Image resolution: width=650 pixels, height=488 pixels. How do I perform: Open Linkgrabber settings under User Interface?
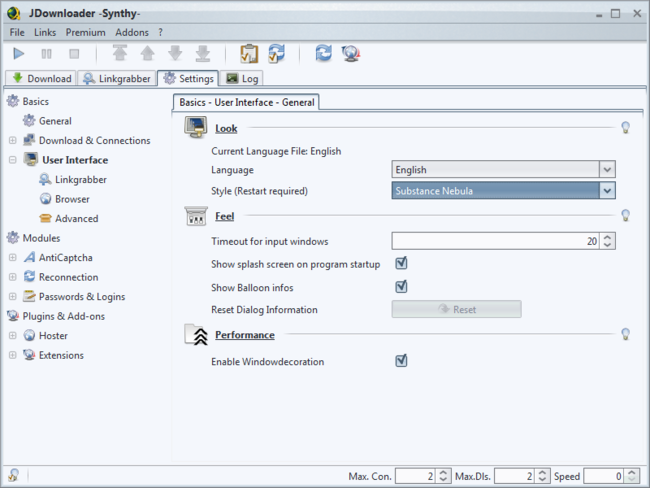tap(73, 180)
